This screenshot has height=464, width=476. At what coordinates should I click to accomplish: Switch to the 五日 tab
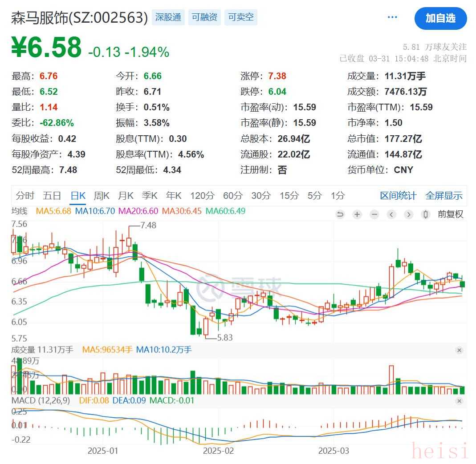click(x=52, y=196)
